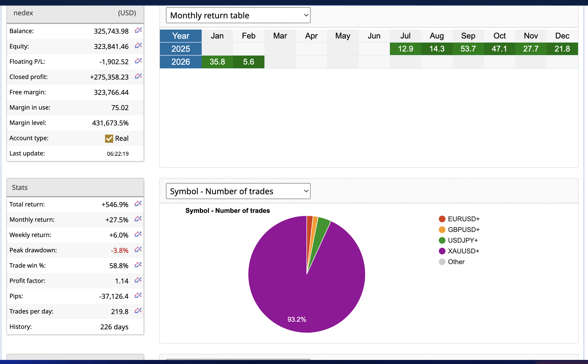Click the Year column header
This screenshot has height=364, width=588.
[181, 36]
